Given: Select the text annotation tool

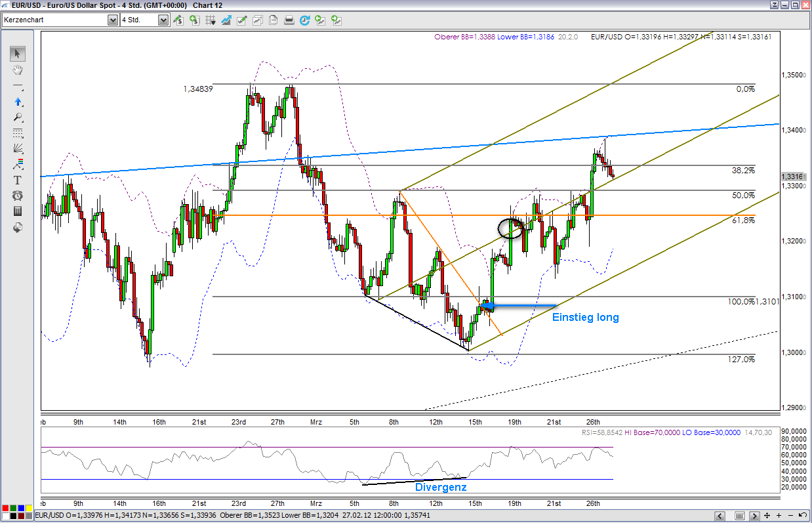Looking at the screenshot, I should [18, 180].
